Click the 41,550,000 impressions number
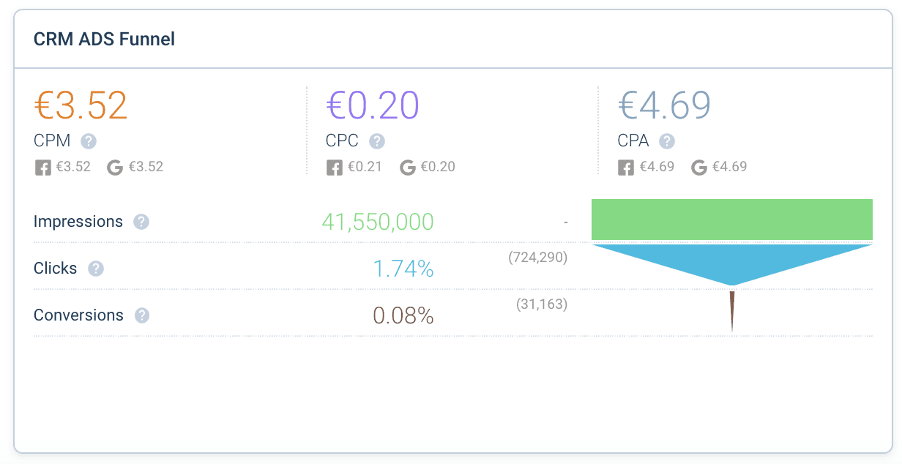The height and width of the screenshot is (464, 902). pyautogui.click(x=378, y=222)
